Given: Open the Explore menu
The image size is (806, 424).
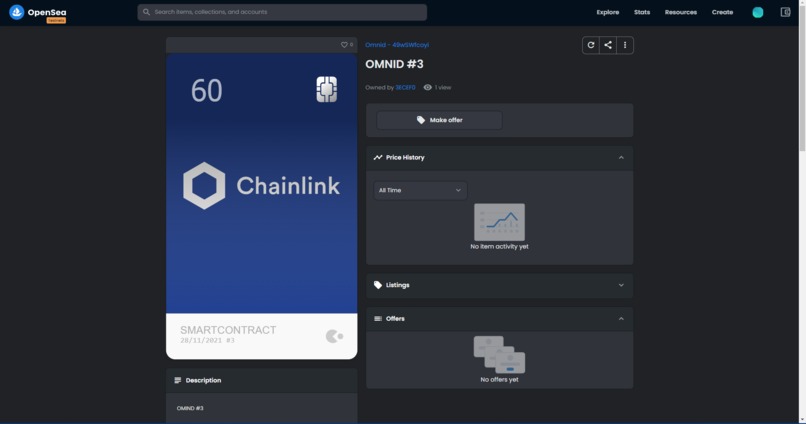Looking at the screenshot, I should [608, 12].
